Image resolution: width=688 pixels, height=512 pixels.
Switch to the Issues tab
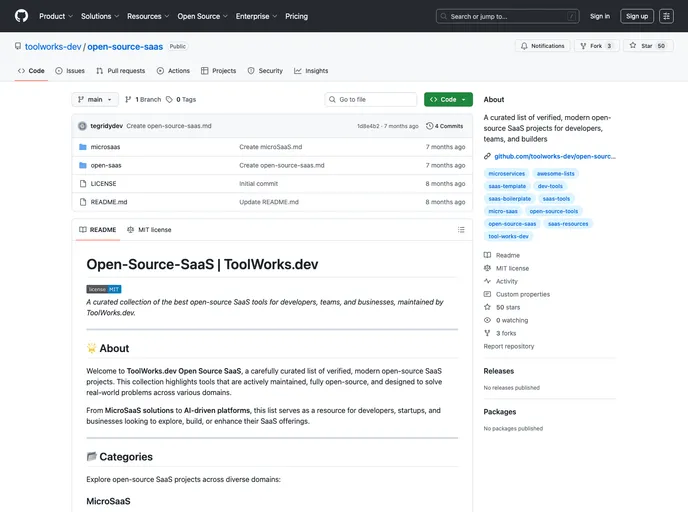click(70, 71)
